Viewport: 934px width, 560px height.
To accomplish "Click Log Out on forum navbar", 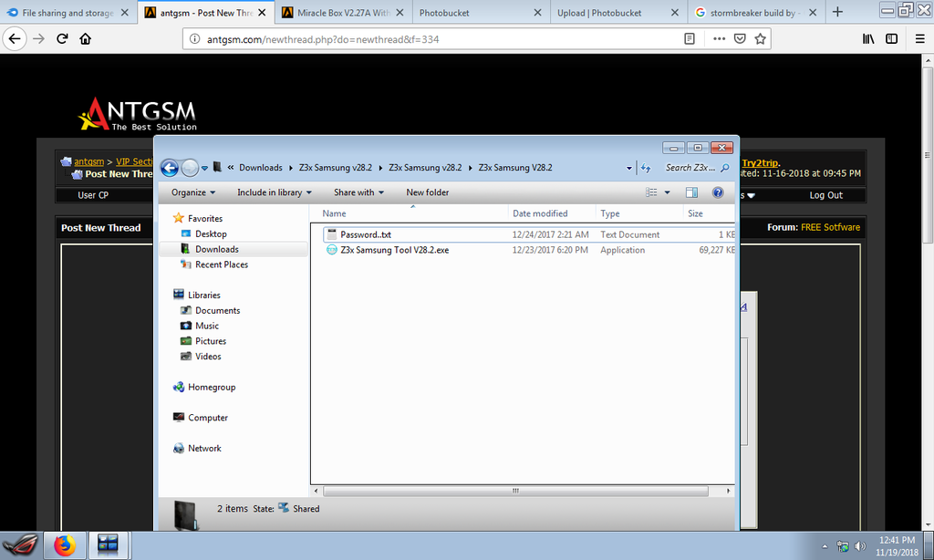I will 825,195.
